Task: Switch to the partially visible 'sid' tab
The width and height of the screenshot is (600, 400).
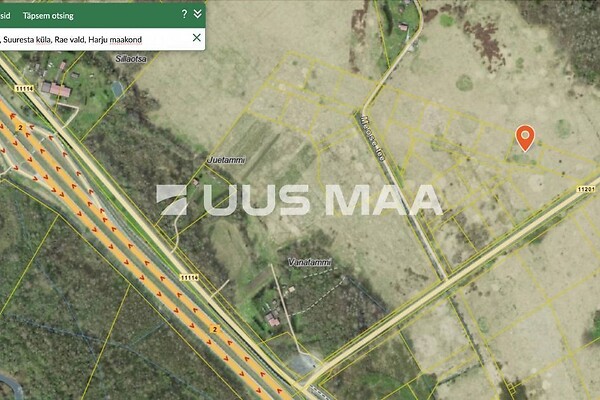Action: (6, 15)
